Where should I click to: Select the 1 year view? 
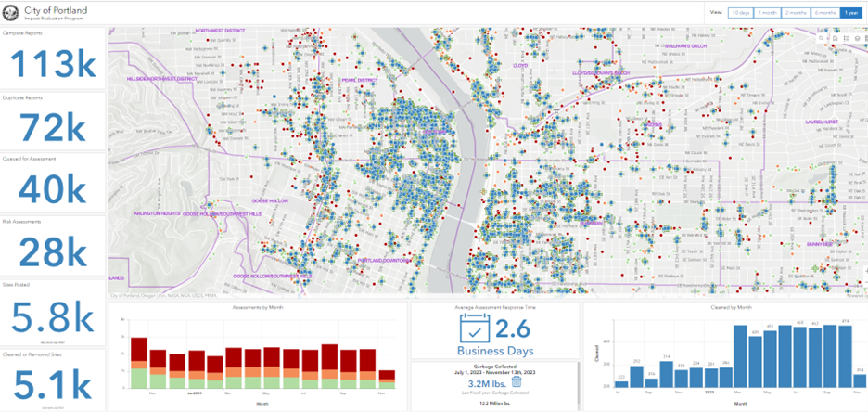tap(850, 13)
